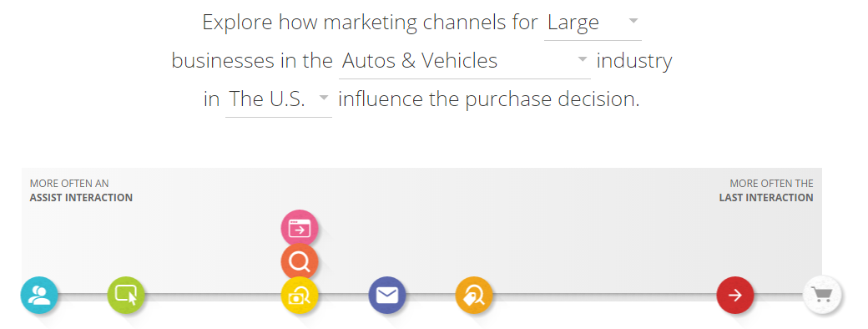This screenshot has height=329, width=868.
Task: Select the orange price-tag search icon
Action: click(474, 296)
